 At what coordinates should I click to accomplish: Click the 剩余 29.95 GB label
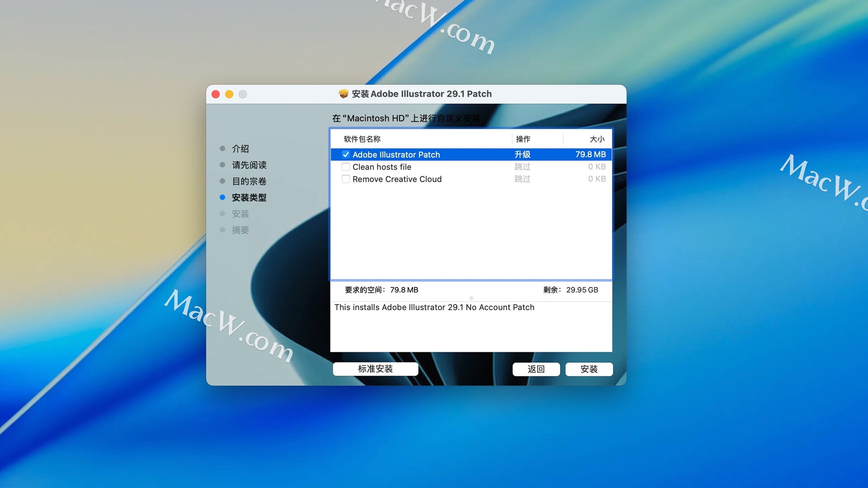click(x=571, y=290)
